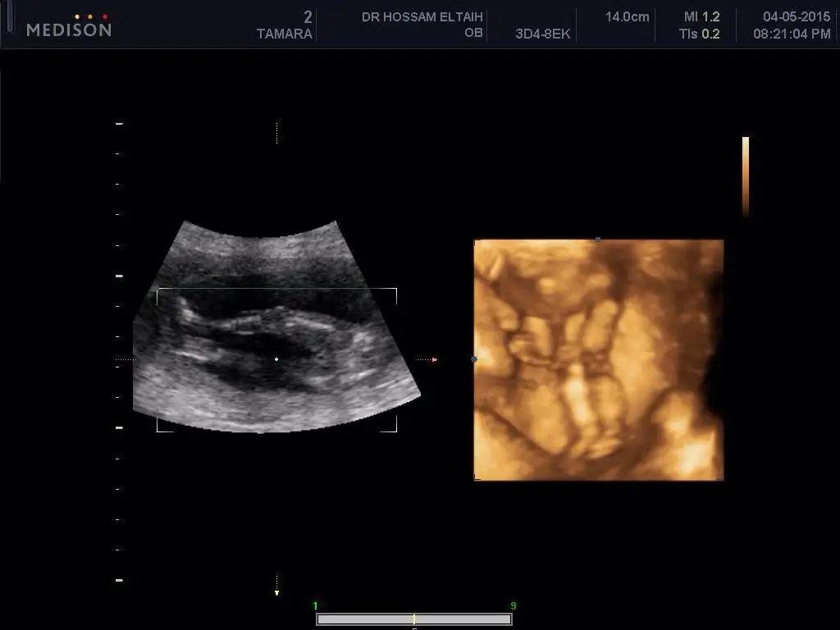Image resolution: width=840 pixels, height=630 pixels.
Task: Click the dotted horizontal marker left of the 2D scan
Action: point(124,359)
